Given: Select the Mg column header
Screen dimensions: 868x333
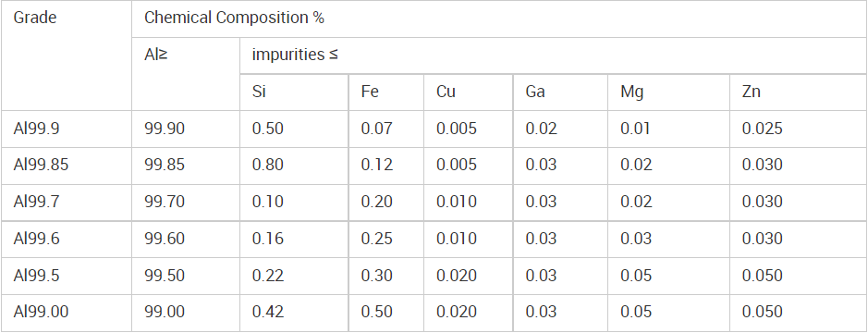Looking at the screenshot, I should click(668, 92).
